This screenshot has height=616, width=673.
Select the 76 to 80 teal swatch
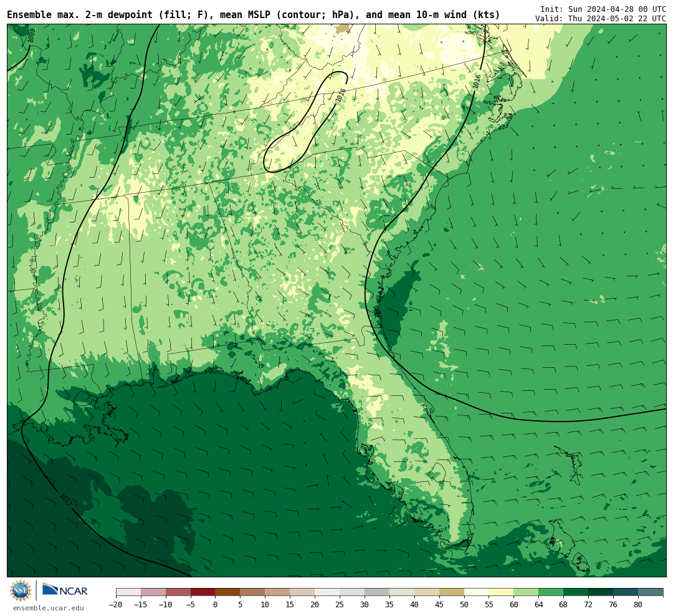click(626, 592)
